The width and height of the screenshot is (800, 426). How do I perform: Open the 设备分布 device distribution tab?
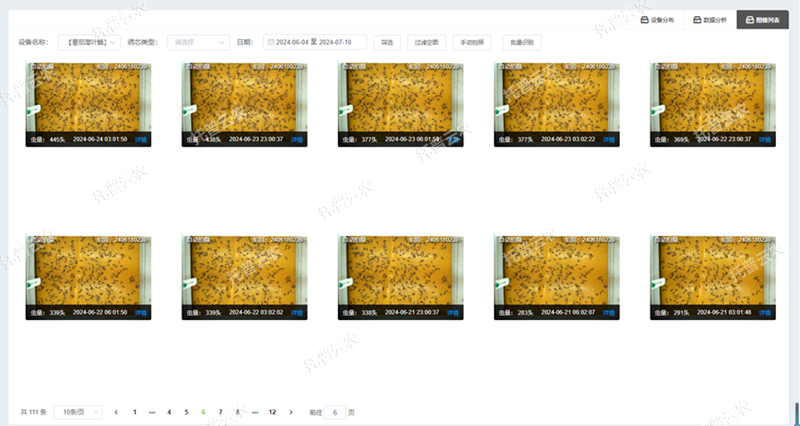(659, 19)
